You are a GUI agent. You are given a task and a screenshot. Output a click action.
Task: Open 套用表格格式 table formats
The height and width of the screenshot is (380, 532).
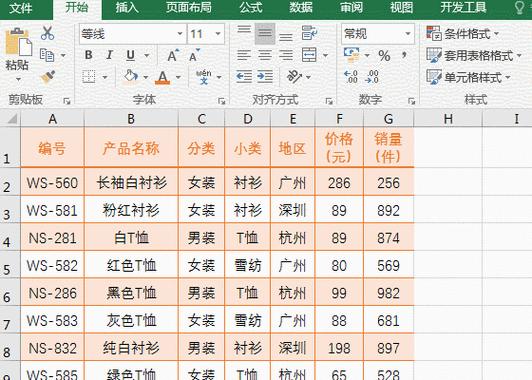pos(474,55)
